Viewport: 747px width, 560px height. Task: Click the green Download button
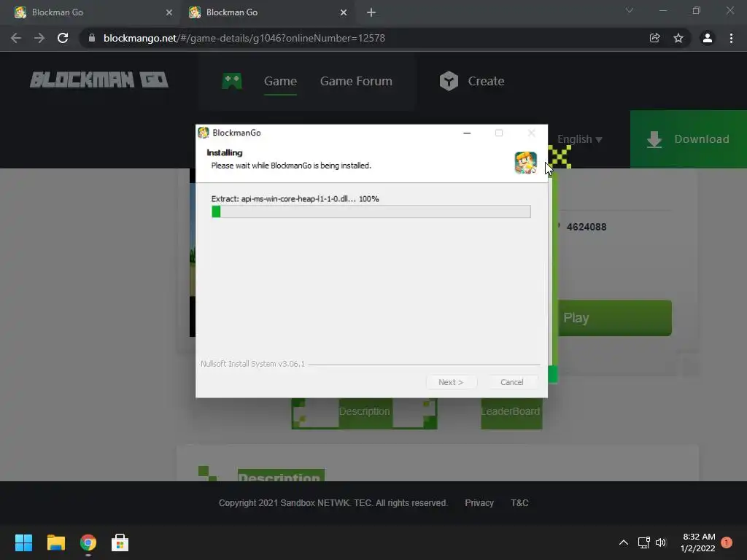[x=689, y=139]
